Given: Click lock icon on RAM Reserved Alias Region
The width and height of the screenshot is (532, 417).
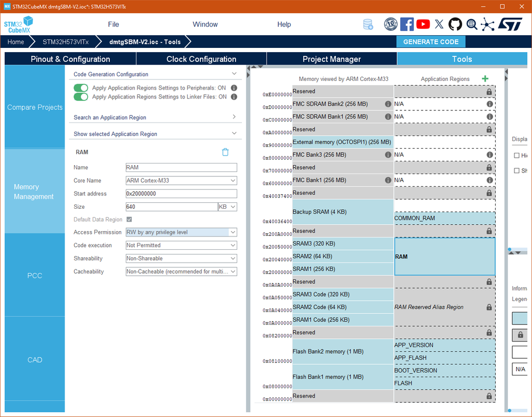Looking at the screenshot, I should tap(489, 307).
